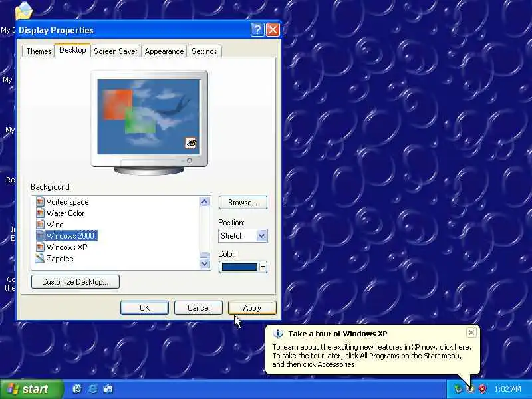Click the tour balloon message text
The height and width of the screenshot is (399, 532).
(372, 356)
